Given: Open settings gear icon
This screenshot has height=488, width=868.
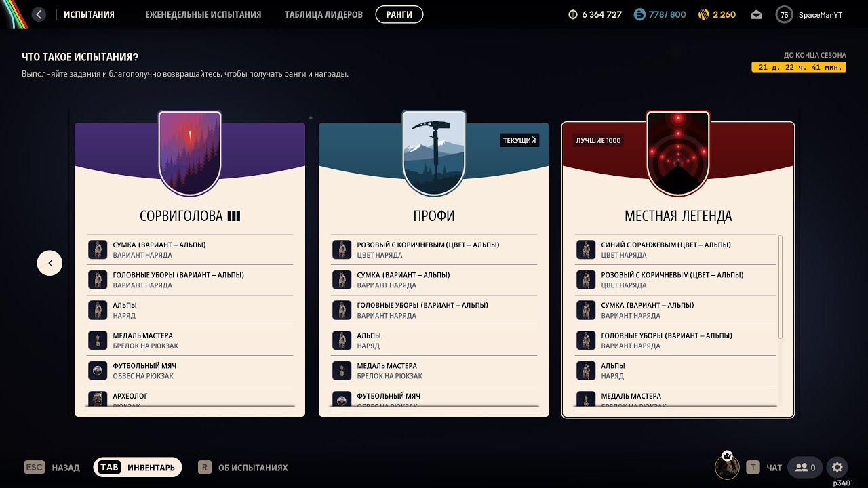Looking at the screenshot, I should [837, 467].
